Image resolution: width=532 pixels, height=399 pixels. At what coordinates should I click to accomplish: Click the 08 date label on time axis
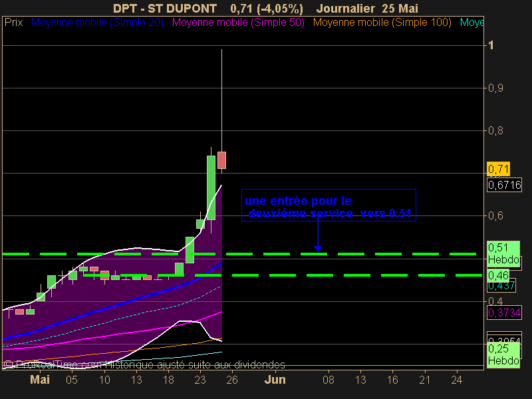coord(328,380)
